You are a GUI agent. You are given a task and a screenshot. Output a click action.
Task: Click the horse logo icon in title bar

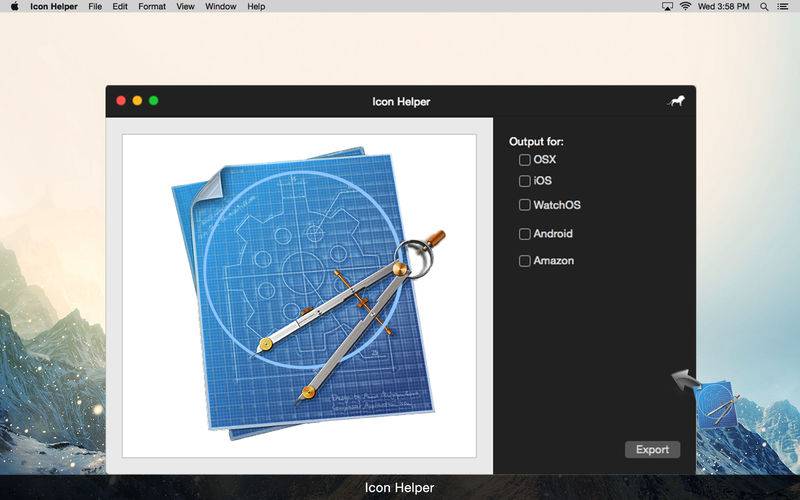676,101
